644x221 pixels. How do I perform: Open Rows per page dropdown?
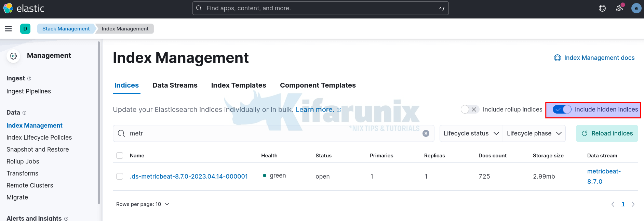pos(143,204)
